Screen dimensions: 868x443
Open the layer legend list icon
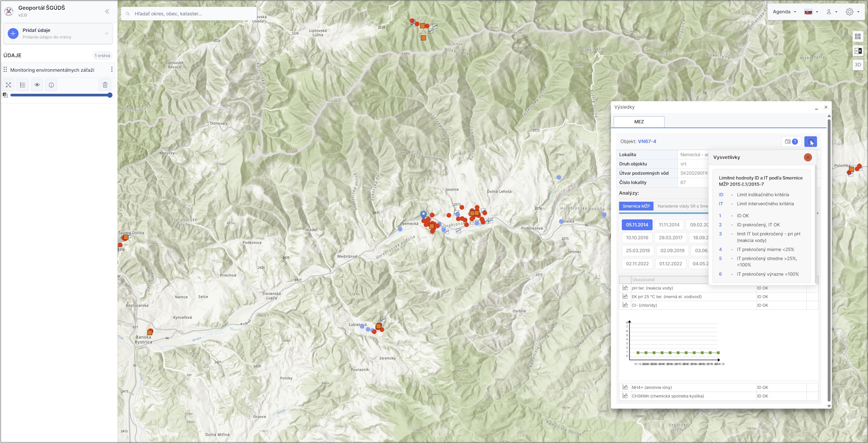(23, 85)
